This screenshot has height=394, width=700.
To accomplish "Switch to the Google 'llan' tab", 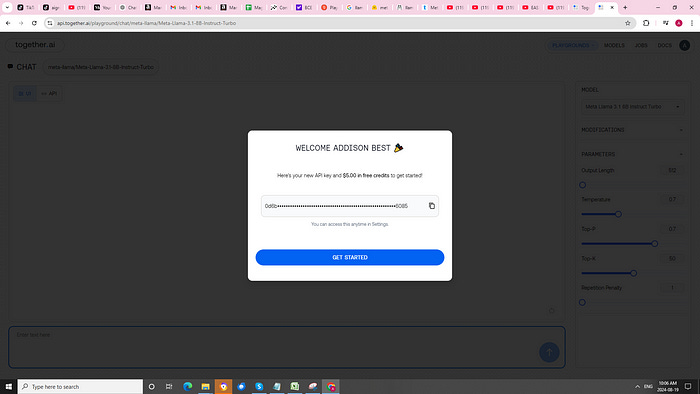I will click(x=355, y=8).
